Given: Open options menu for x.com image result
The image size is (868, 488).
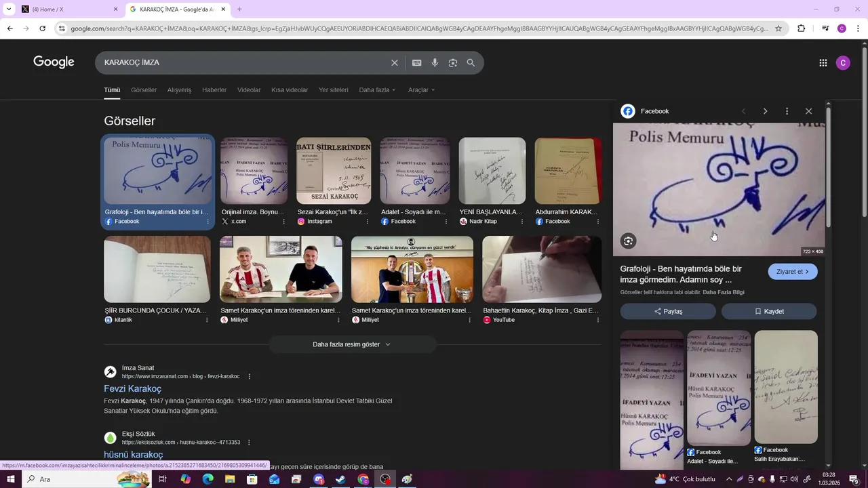Looking at the screenshot, I should coord(283,222).
